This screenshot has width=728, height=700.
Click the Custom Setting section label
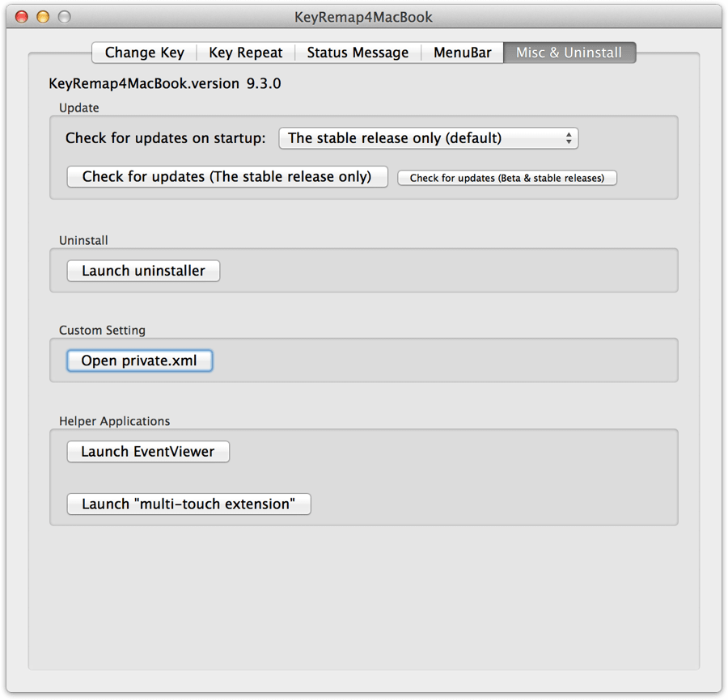[102, 331]
